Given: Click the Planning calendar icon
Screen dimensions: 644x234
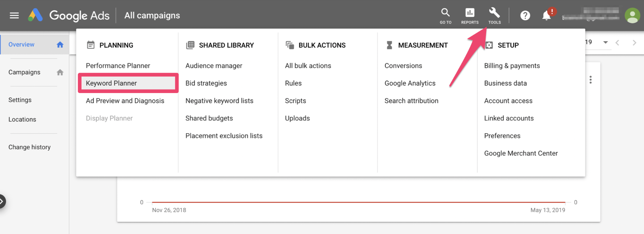Looking at the screenshot, I should click(91, 45).
